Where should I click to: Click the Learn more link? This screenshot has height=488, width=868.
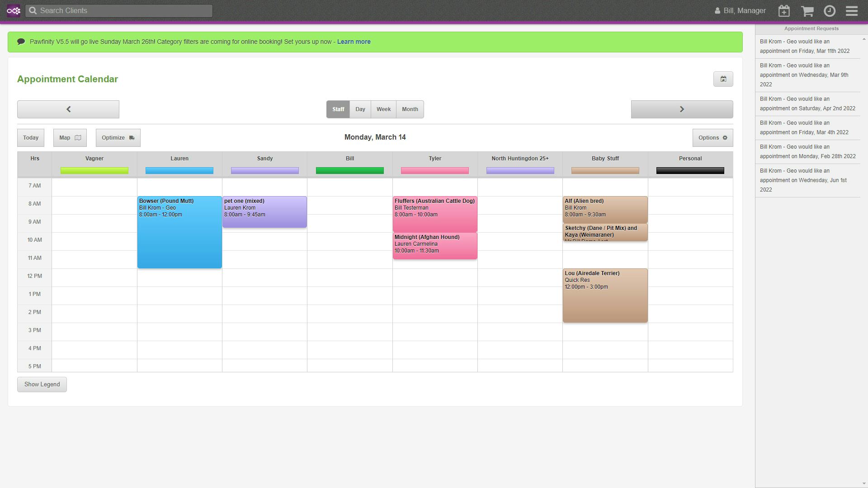tap(354, 42)
